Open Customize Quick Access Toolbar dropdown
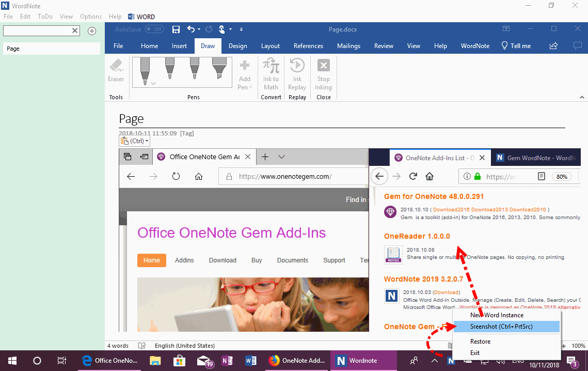 point(241,29)
